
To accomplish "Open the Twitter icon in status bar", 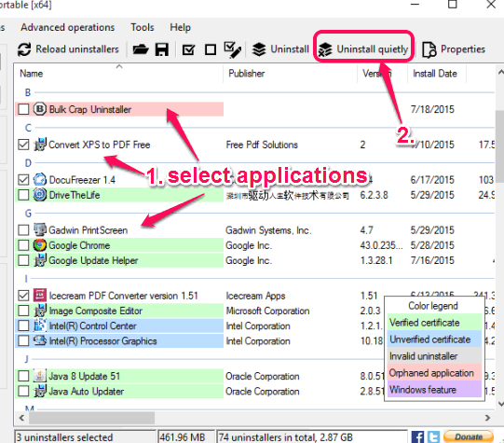I will 433,436.
